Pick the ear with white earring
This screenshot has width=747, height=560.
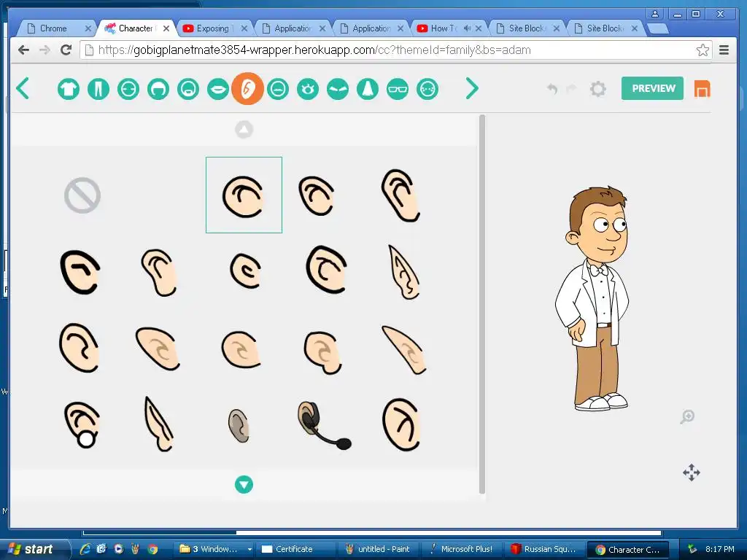[x=82, y=425]
